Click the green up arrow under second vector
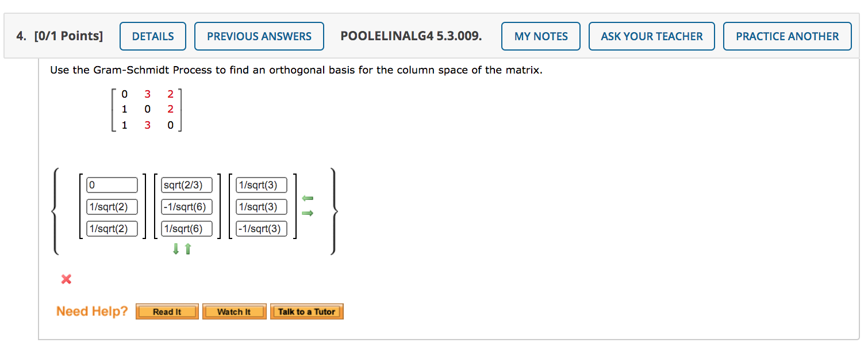This screenshot has height=362, width=868. pos(187,248)
